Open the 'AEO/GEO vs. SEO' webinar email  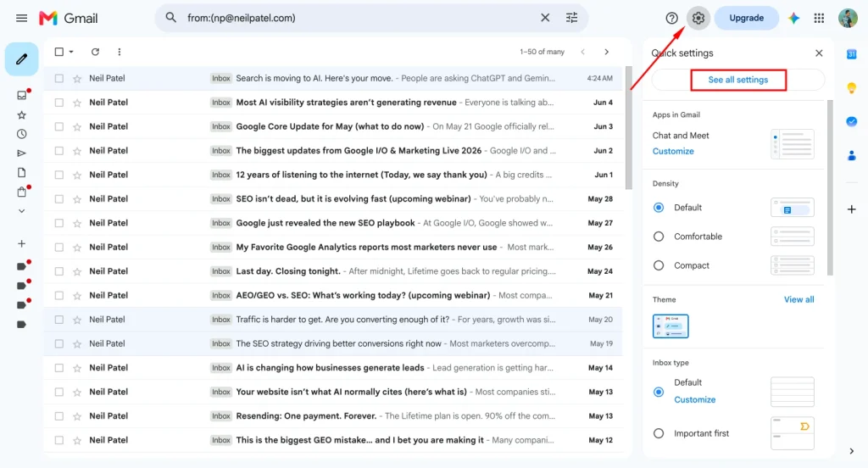[x=332, y=295]
